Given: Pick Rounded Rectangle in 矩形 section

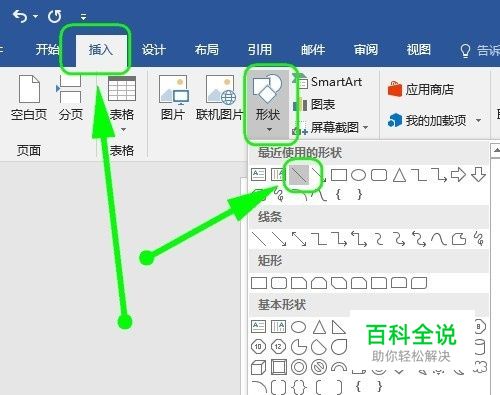Looking at the screenshot, I should click(279, 283).
